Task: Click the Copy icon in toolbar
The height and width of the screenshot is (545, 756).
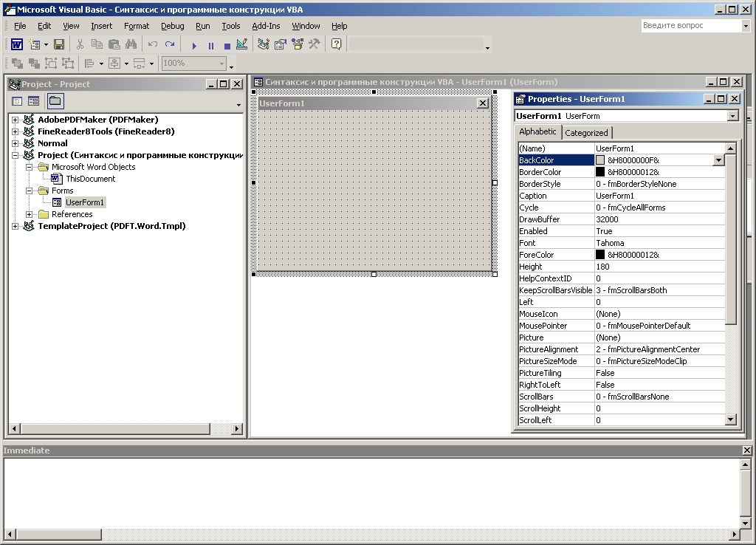Action: 97,45
